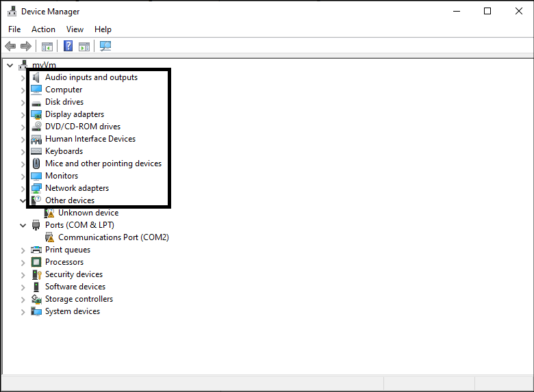Click Scan for hardware changes icon
Screen dimensions: 534x392
[105, 47]
